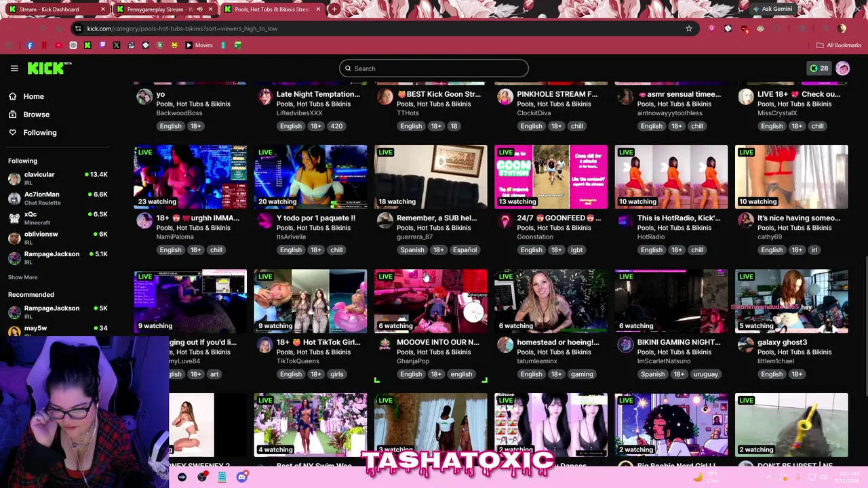Screen dimensions: 868x488
Task: Mute the Pennygameplay tab audio icon
Action: pyautogui.click(x=200, y=9)
